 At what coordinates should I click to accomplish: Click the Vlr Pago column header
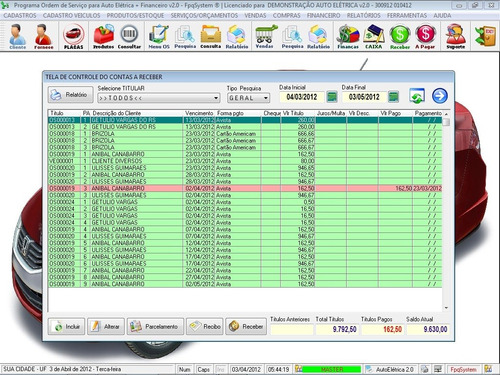tap(391, 113)
